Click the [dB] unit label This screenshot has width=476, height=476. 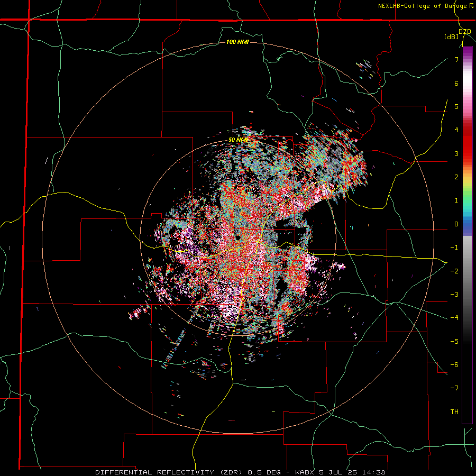point(452,37)
